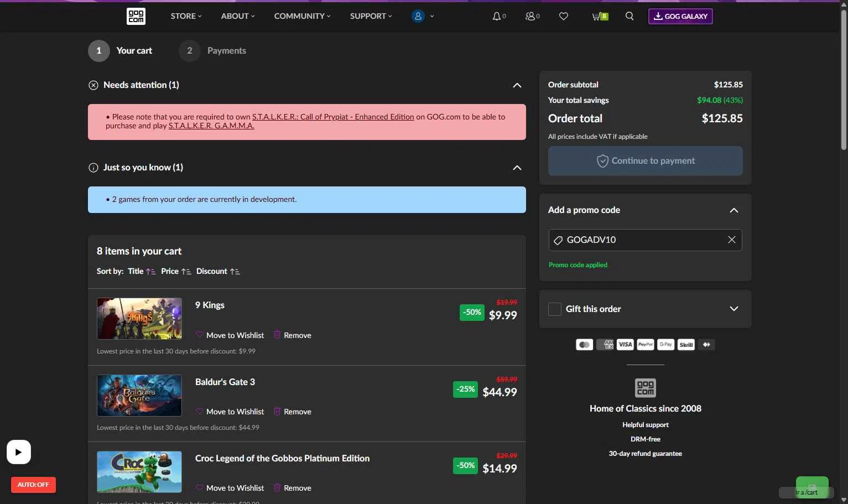Open the search magnifier icon

630,16
